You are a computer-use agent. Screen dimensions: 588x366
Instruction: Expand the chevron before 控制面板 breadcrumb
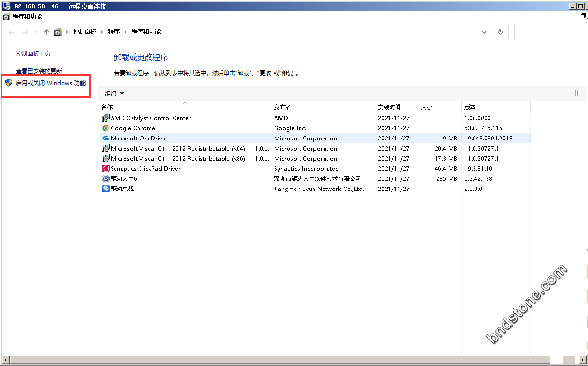(67, 32)
